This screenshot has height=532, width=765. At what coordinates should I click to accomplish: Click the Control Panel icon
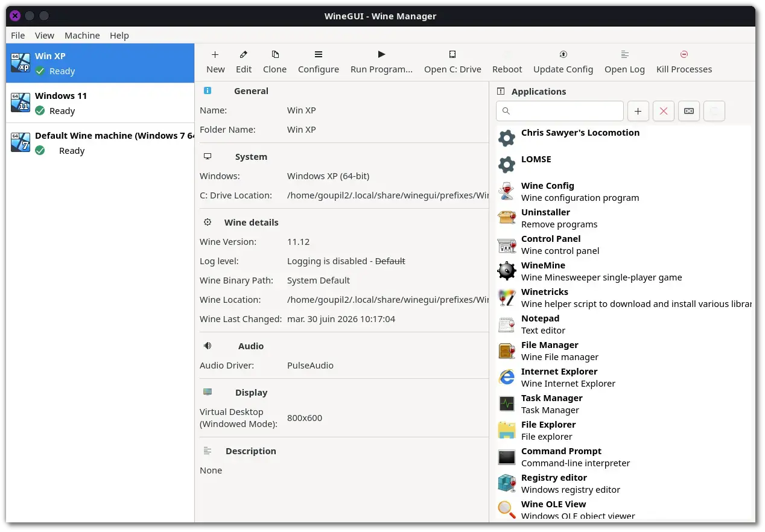point(507,244)
